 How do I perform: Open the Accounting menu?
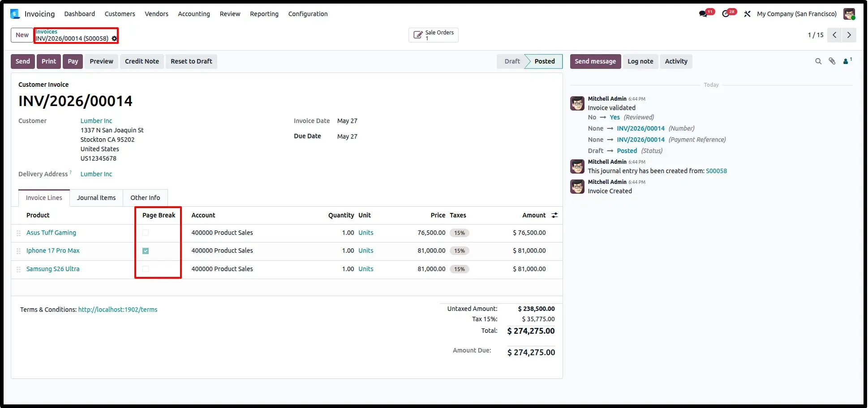click(x=194, y=14)
